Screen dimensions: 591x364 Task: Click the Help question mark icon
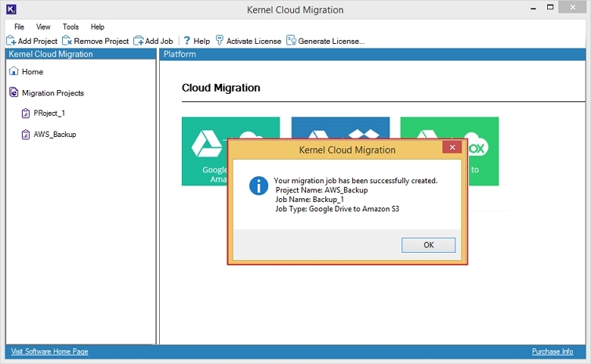click(x=186, y=41)
